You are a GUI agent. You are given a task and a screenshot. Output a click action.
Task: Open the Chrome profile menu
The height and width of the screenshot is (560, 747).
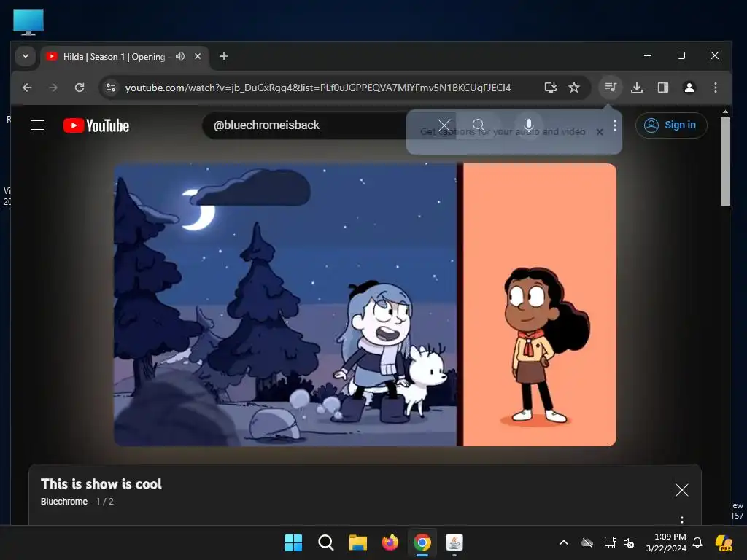689,87
